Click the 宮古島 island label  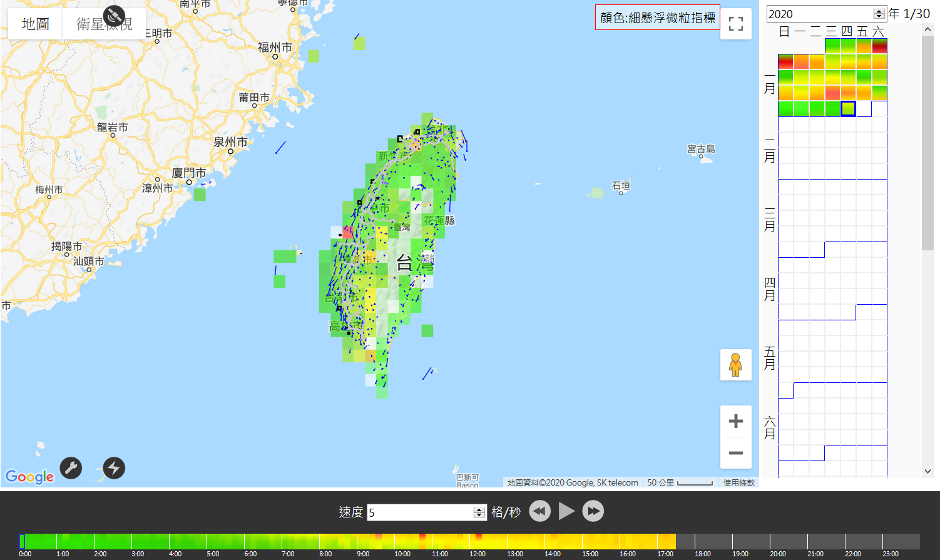point(701,149)
